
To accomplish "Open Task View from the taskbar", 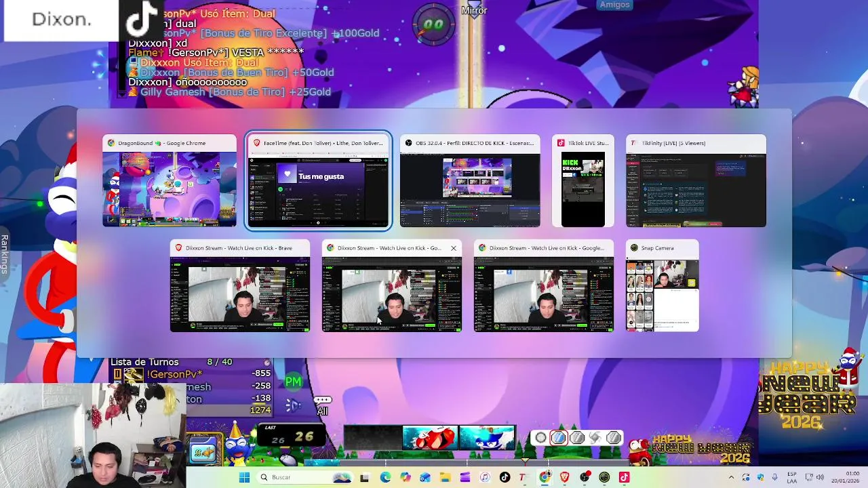I will tap(365, 477).
